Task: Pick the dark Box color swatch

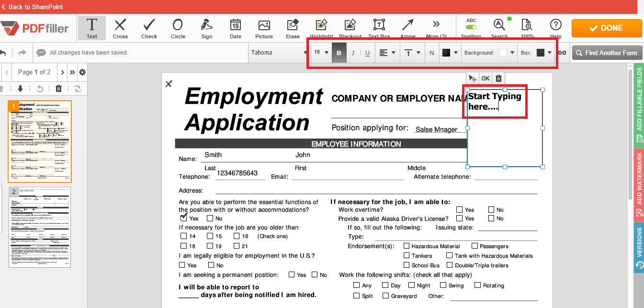Action: [541, 53]
